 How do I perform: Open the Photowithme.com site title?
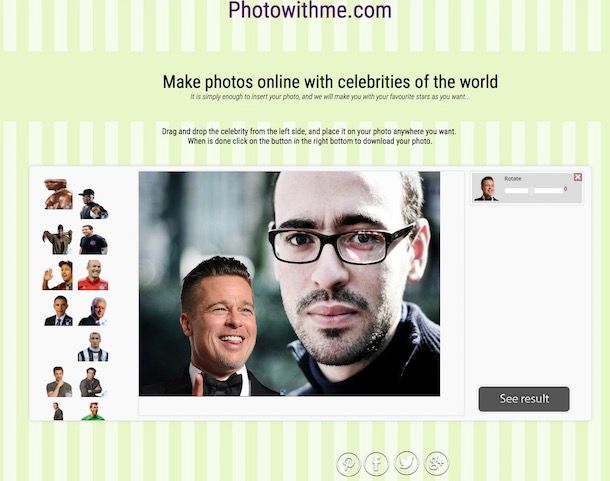[x=310, y=10]
